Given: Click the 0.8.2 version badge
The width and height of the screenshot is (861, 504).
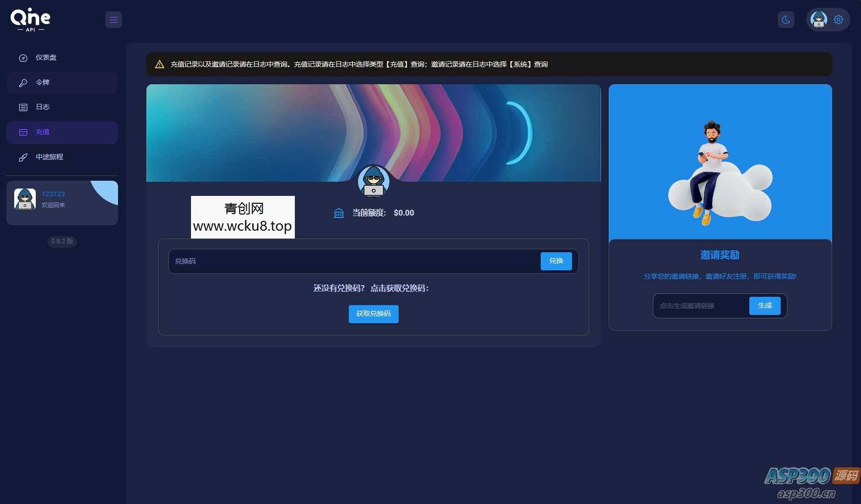Looking at the screenshot, I should 62,241.
